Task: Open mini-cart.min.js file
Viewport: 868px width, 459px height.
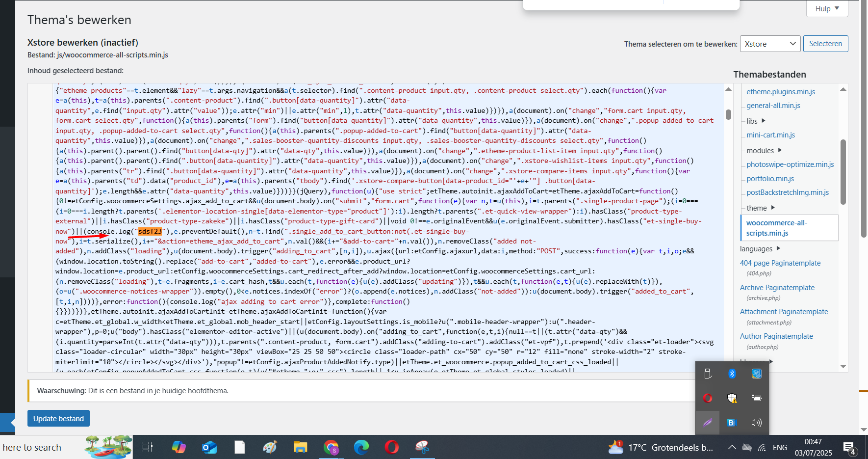Action: click(771, 135)
